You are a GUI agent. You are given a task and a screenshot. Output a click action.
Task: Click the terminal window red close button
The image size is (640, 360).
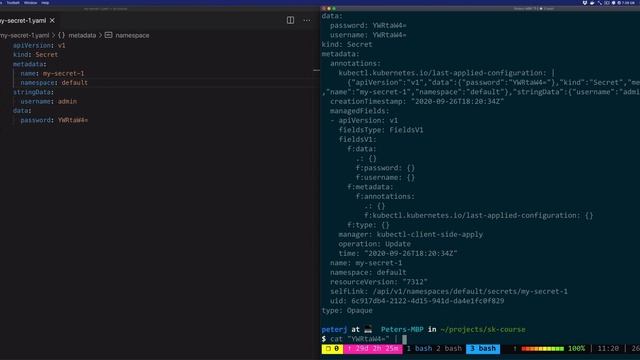pyautogui.click(x=324, y=8)
